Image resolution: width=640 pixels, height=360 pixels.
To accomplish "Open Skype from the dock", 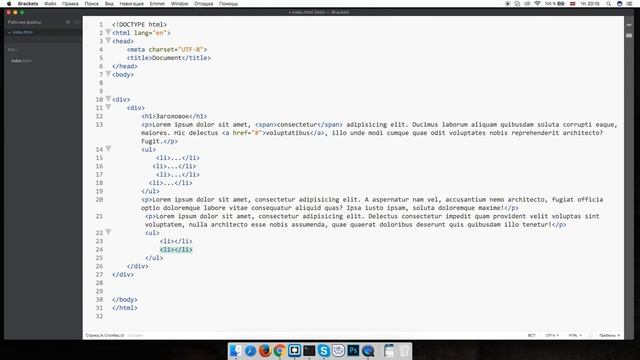I will (324, 351).
